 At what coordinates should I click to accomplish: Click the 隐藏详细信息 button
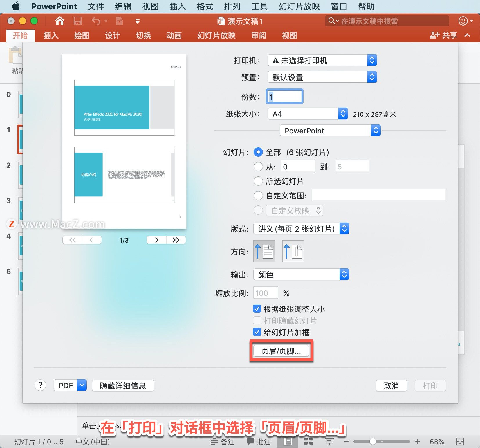[123, 385]
